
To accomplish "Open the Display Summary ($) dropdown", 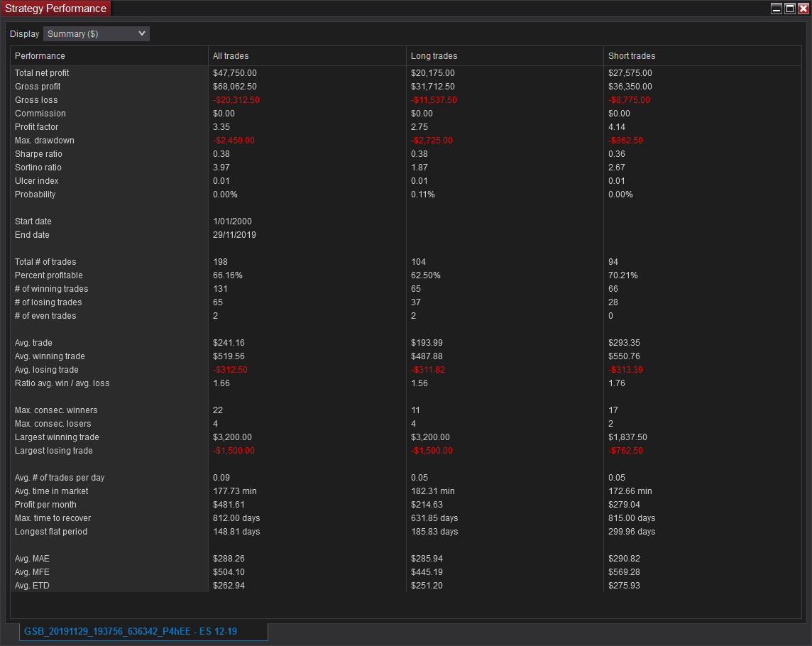I will [97, 34].
